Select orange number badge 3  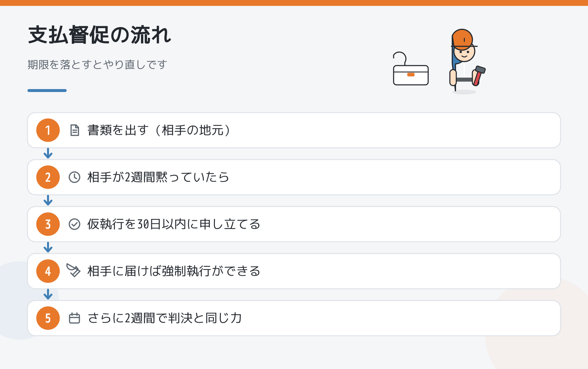tap(48, 224)
